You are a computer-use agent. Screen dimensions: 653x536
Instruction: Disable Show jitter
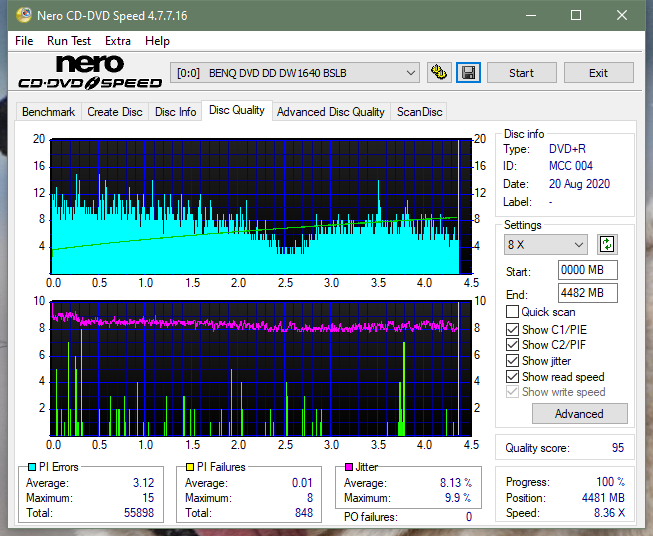512,361
